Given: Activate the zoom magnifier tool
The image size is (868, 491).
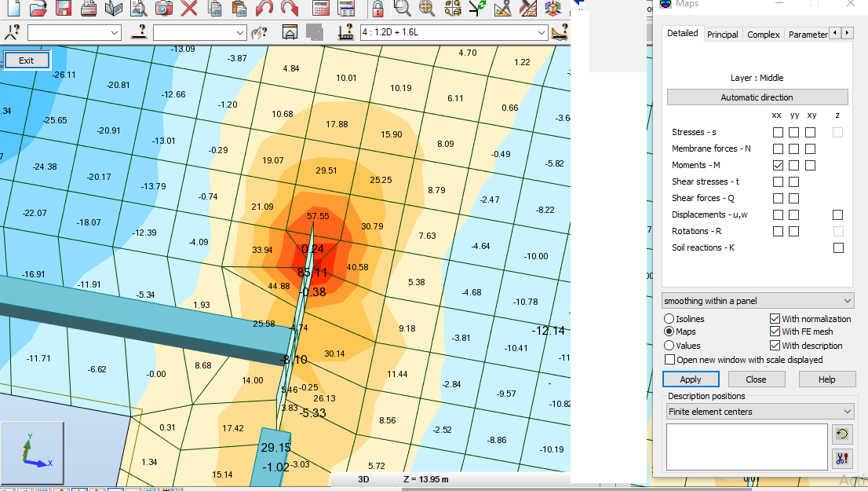Looking at the screenshot, I should (x=403, y=9).
